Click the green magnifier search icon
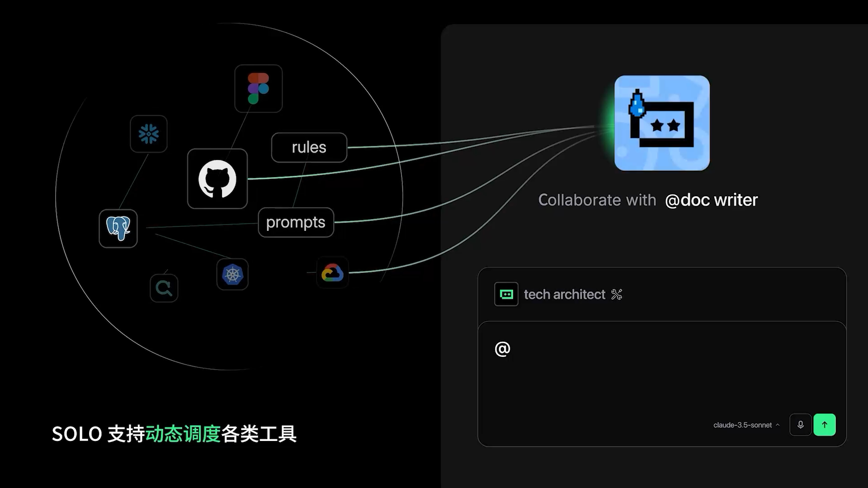 click(164, 288)
